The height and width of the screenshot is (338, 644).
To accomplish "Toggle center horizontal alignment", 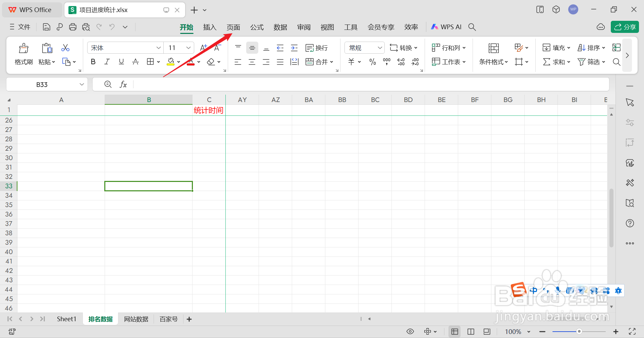I will 252,62.
